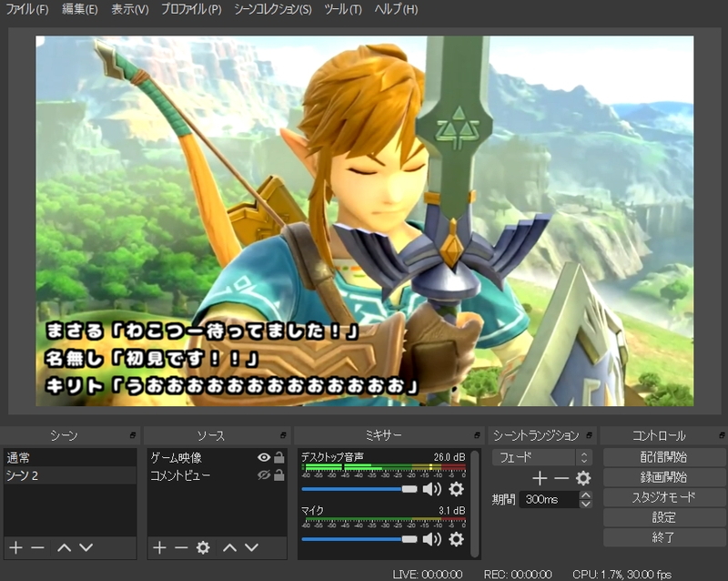The width and height of the screenshot is (728, 581).
Task: Undock the ミキサー panel icon
Action: (477, 435)
